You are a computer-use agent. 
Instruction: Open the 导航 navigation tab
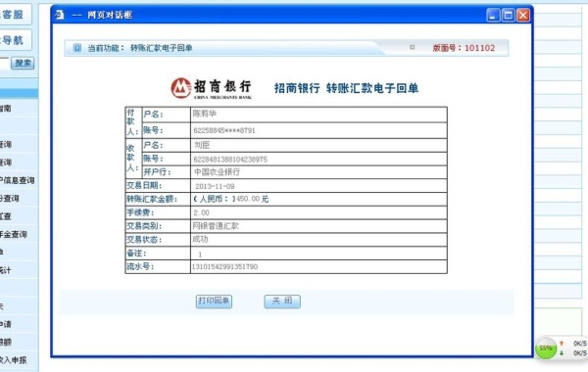pyautogui.click(x=15, y=40)
